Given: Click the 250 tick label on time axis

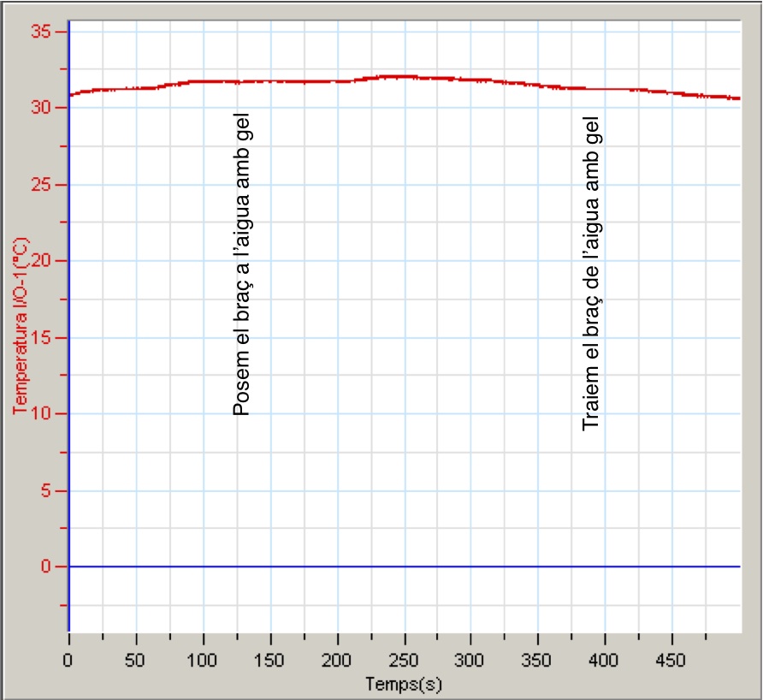Looking at the screenshot, I should click(404, 661).
